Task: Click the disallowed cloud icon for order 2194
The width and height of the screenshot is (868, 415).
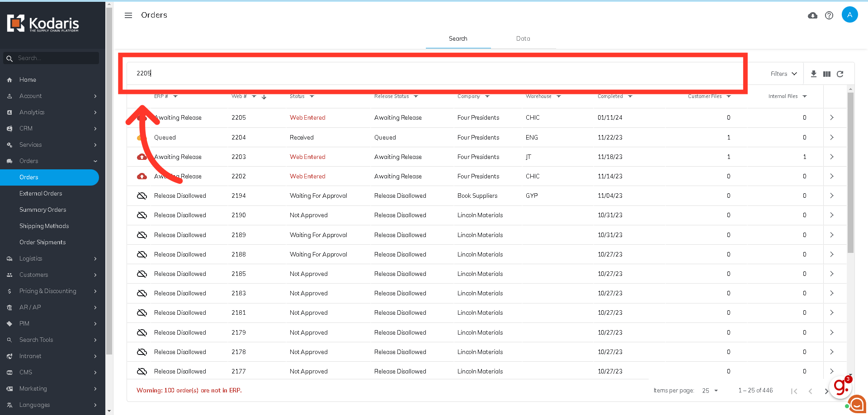Action: point(142,196)
